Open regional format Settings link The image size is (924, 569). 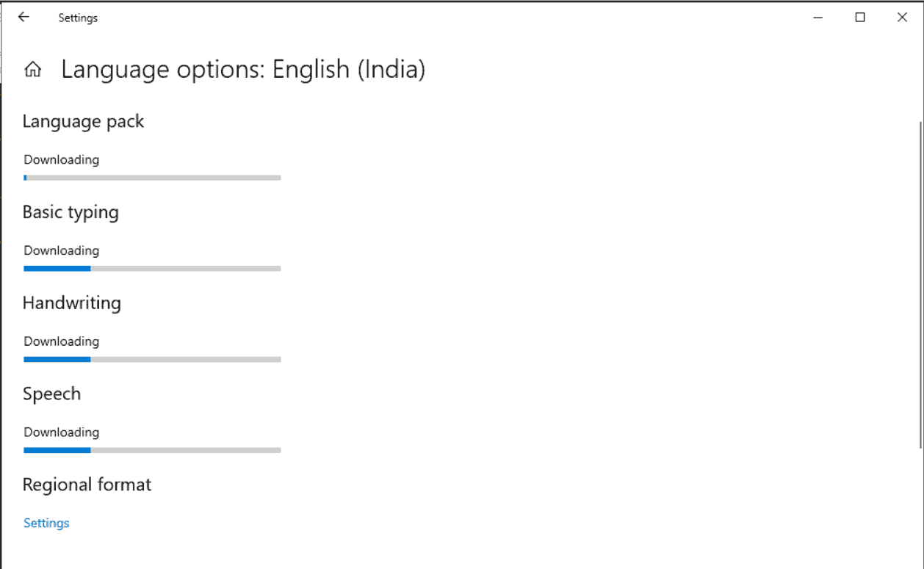[x=46, y=522]
